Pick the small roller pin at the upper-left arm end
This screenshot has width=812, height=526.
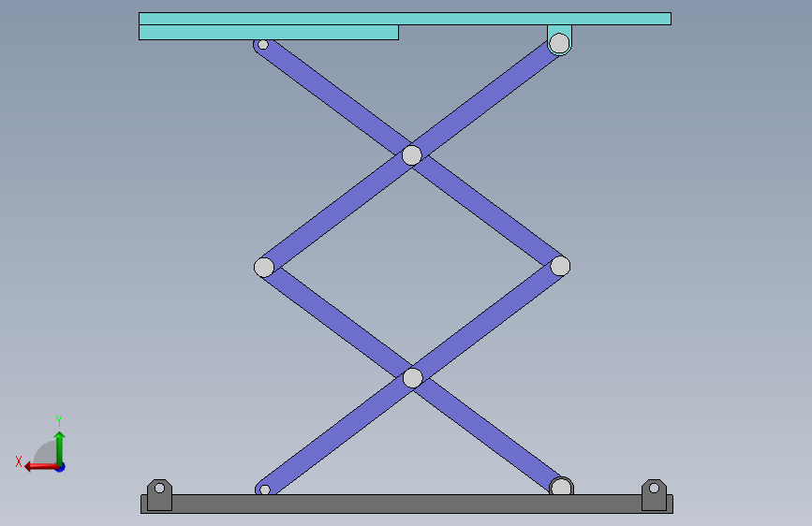pyautogui.click(x=263, y=45)
